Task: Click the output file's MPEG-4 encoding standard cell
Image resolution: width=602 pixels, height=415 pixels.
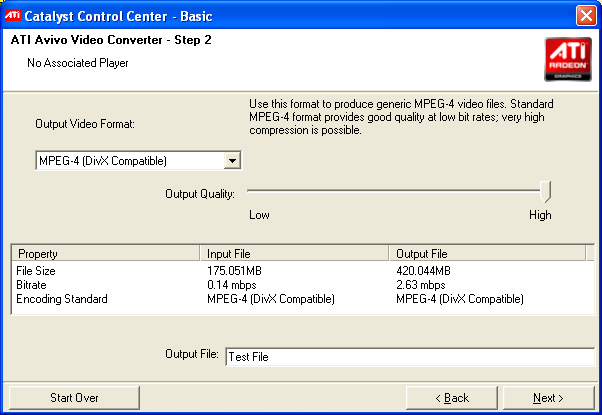Action: click(460, 299)
